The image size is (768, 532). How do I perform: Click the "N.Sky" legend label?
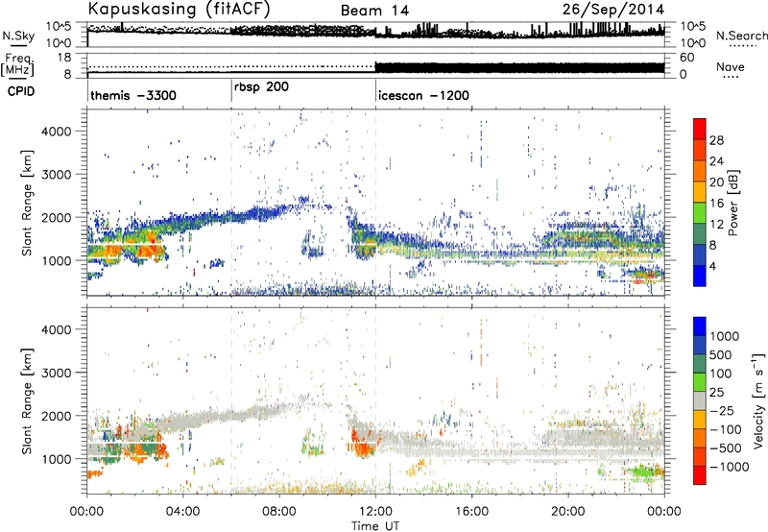coord(18,36)
